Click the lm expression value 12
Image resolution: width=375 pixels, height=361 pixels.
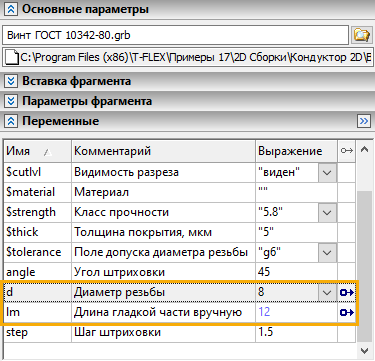pos(296,312)
